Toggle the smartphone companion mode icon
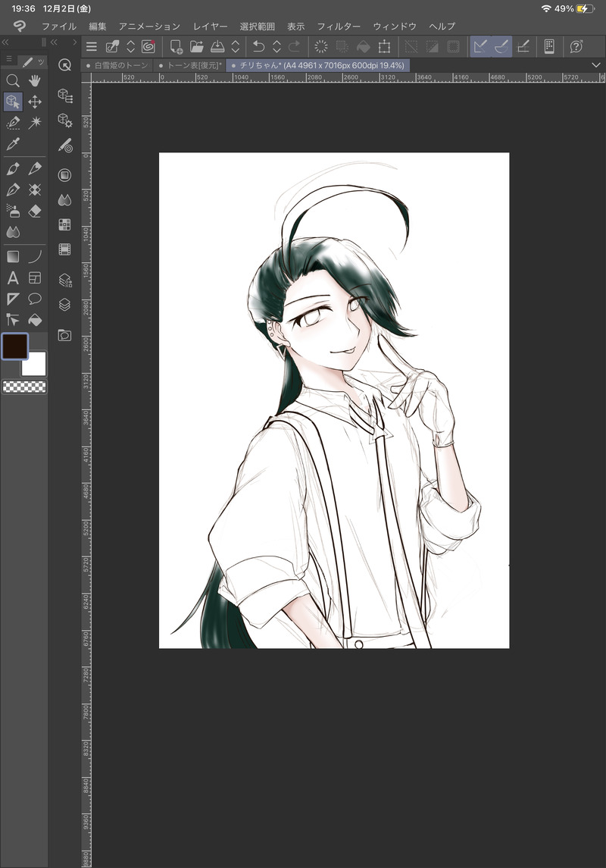This screenshot has width=606, height=868. click(549, 46)
